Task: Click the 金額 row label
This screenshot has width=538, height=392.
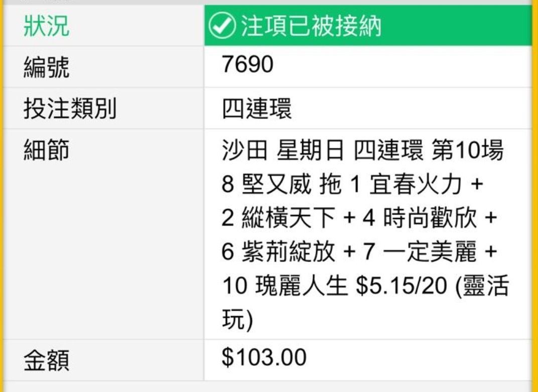Action: coord(46,360)
